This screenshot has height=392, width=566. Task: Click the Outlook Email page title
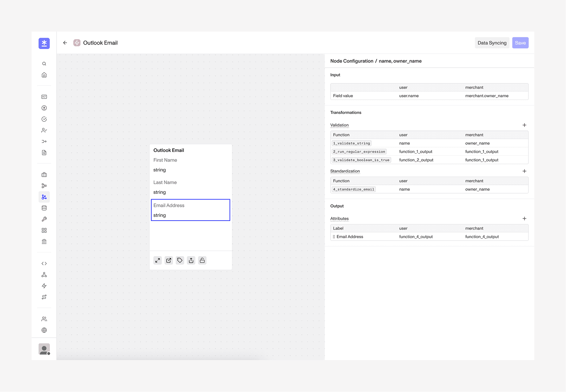pyautogui.click(x=100, y=43)
